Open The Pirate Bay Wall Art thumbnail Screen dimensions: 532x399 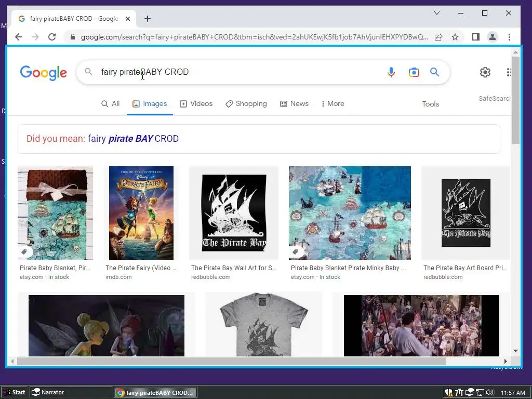pos(234,212)
